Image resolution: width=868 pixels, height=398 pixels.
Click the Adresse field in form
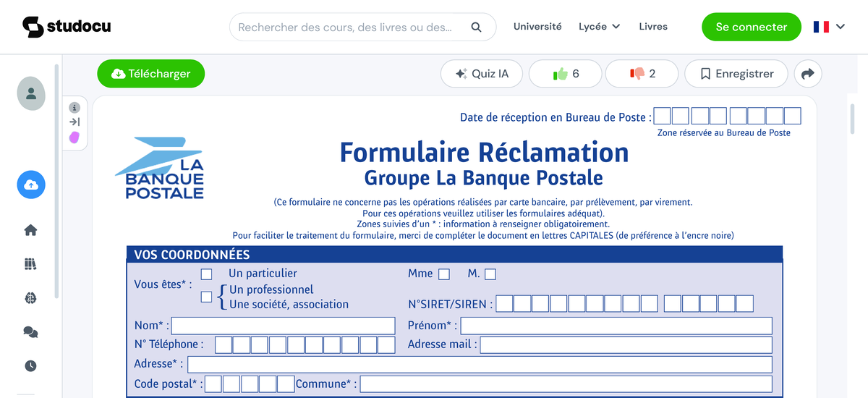(x=480, y=365)
